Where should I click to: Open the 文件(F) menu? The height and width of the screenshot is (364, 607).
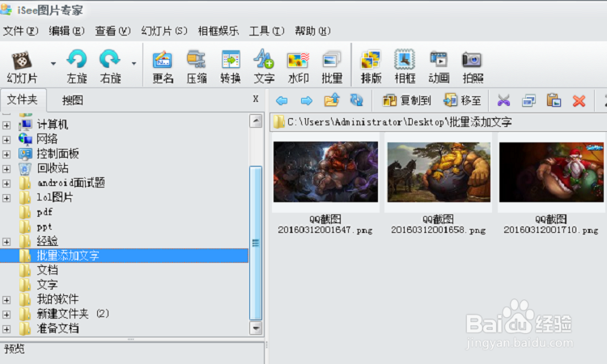[20, 31]
